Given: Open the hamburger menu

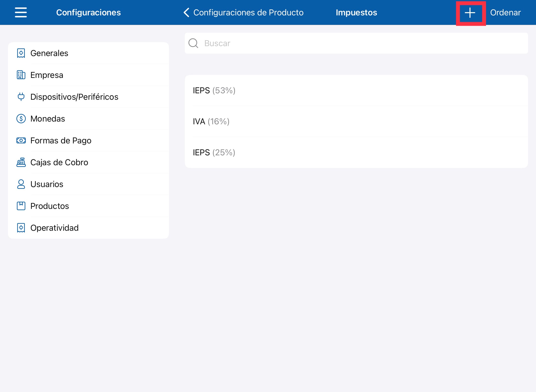Looking at the screenshot, I should coord(21,12).
